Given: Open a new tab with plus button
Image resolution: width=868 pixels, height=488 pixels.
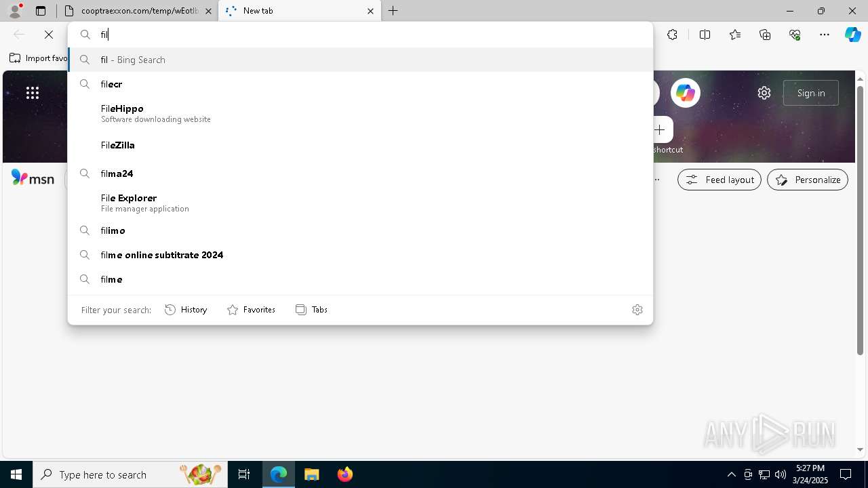Looking at the screenshot, I should [x=393, y=11].
